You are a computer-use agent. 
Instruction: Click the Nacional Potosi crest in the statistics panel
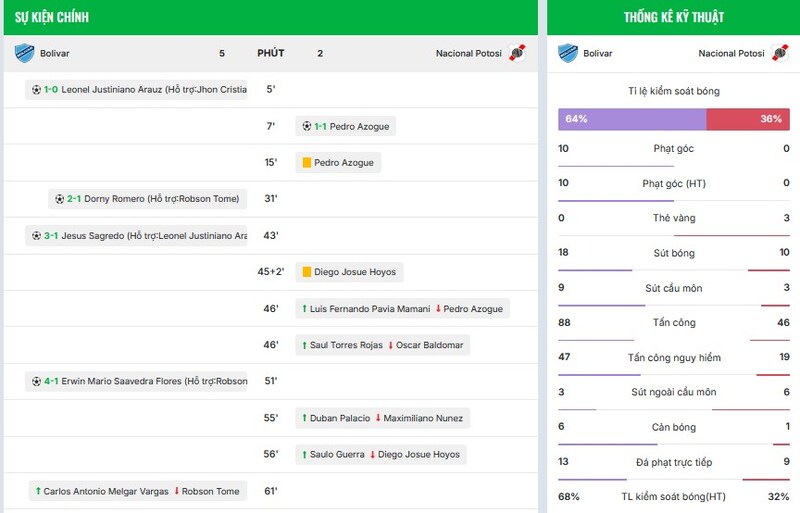[x=780, y=53]
